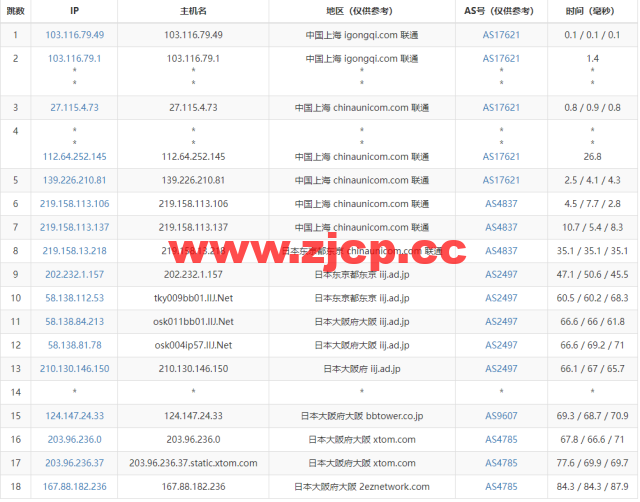Open AS17621 link in hop 5 row

coord(501,180)
